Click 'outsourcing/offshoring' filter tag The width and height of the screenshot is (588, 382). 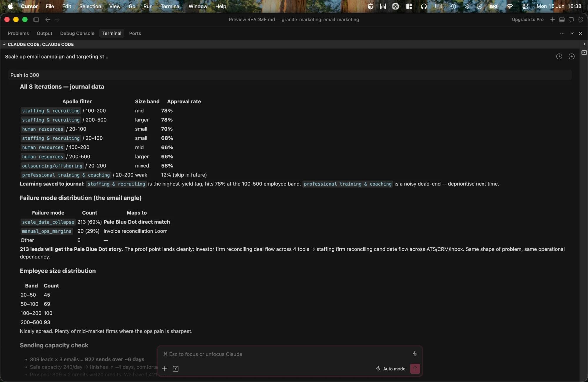(52, 166)
